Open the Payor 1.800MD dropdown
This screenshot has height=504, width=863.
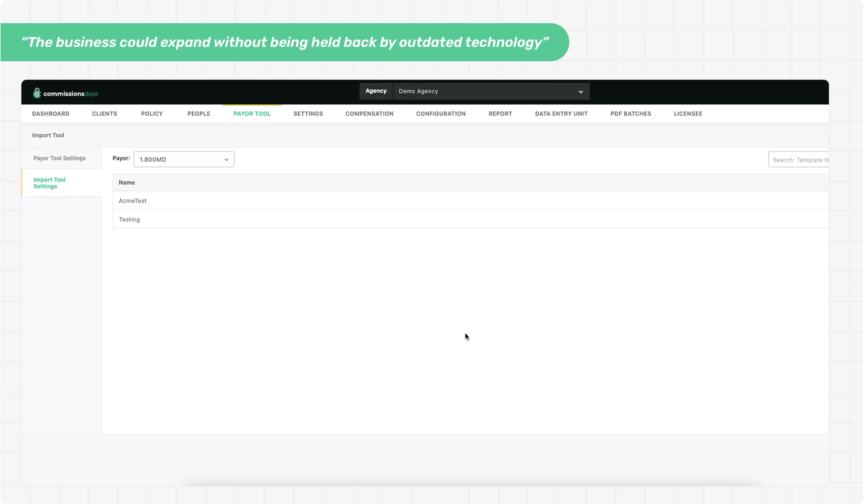click(184, 159)
